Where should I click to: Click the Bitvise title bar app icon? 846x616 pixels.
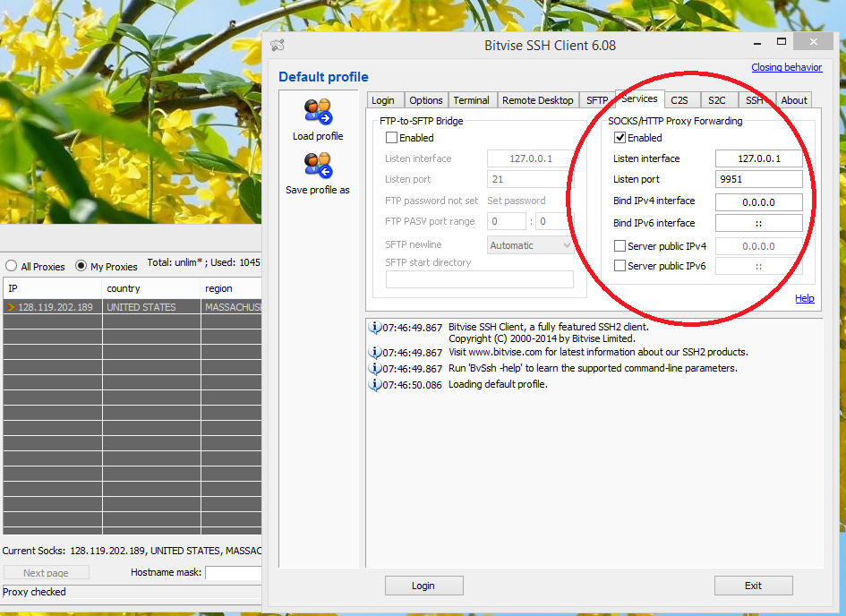click(x=278, y=45)
